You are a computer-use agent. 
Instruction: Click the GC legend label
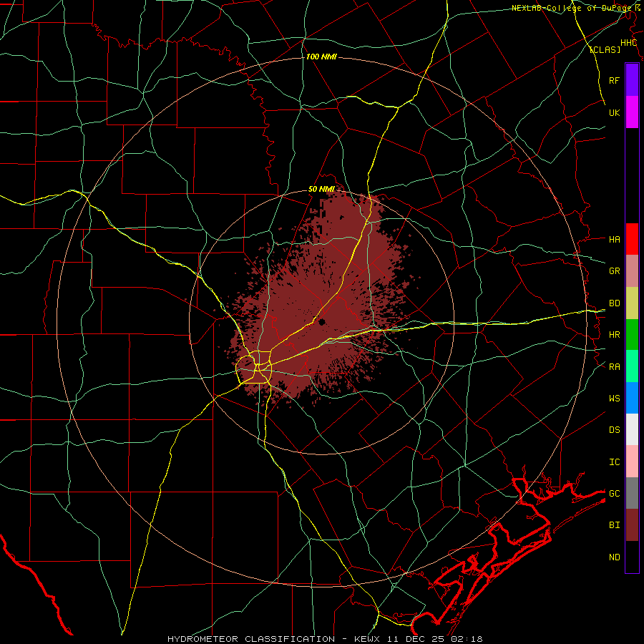(x=614, y=494)
